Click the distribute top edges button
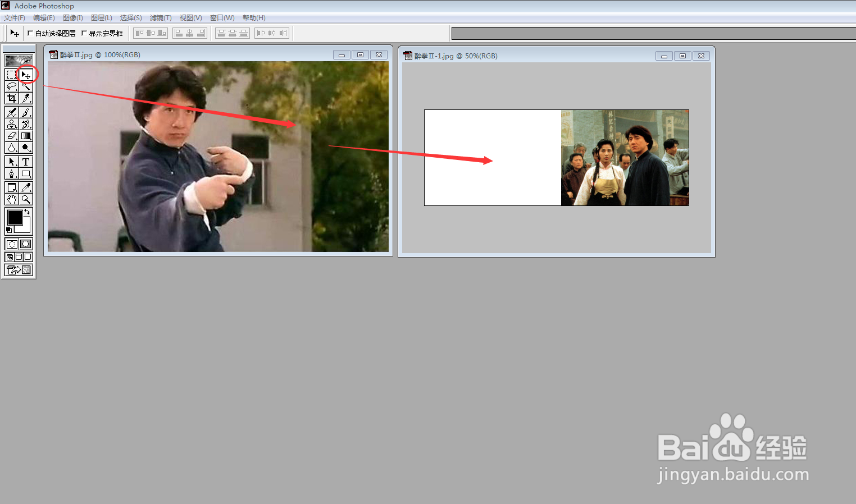The height and width of the screenshot is (504, 856). point(221,33)
